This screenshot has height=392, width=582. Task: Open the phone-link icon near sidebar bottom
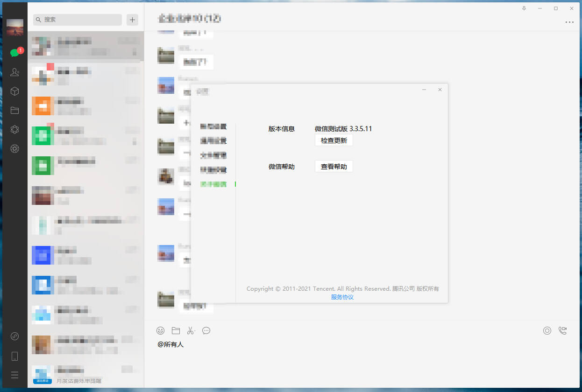click(x=14, y=356)
